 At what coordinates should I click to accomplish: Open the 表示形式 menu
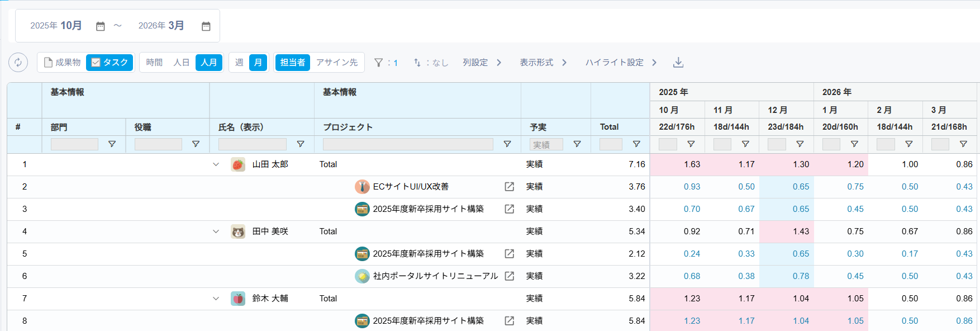[543, 63]
